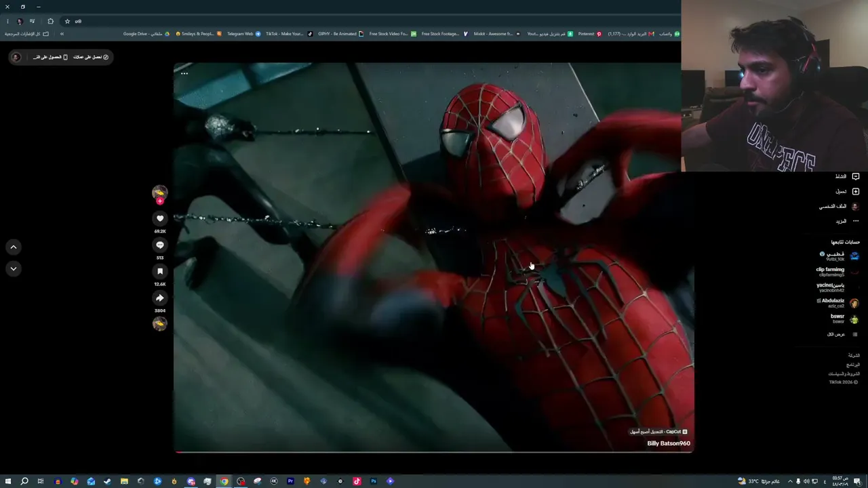Open the Company (الشركة) footer link
Viewport: 868px width, 488px height.
click(x=854, y=355)
